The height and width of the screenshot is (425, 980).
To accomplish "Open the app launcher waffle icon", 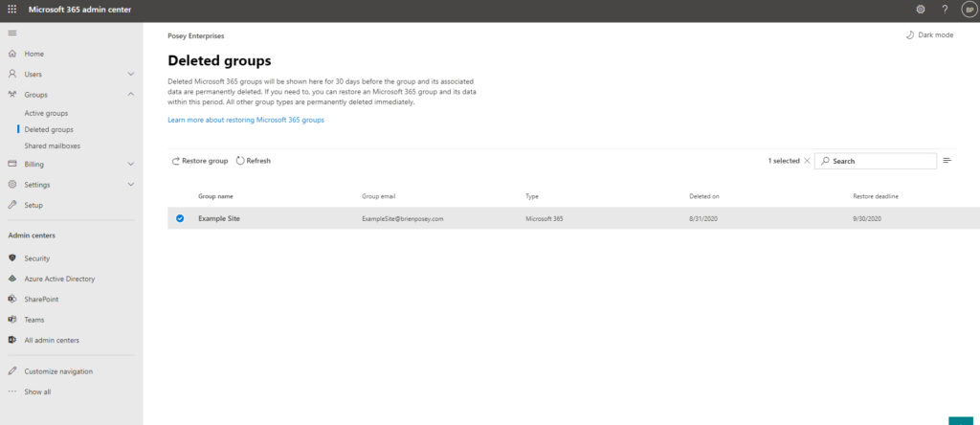I will point(11,10).
